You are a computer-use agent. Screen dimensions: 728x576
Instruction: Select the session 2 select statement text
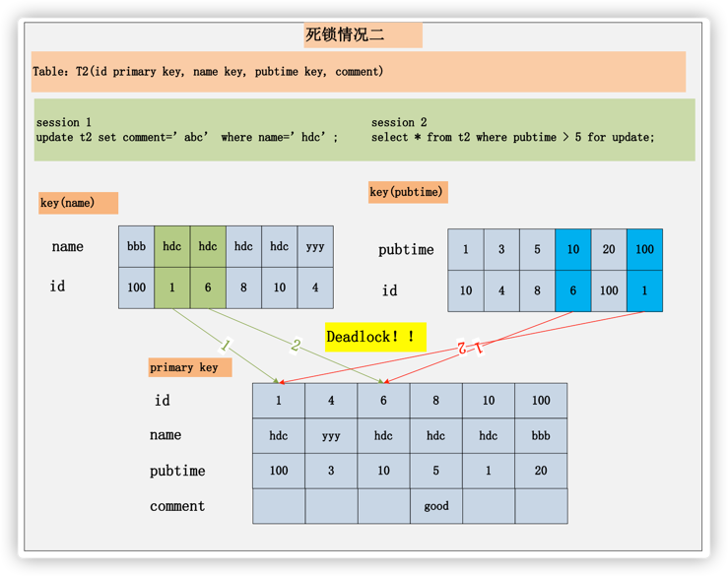click(x=512, y=137)
